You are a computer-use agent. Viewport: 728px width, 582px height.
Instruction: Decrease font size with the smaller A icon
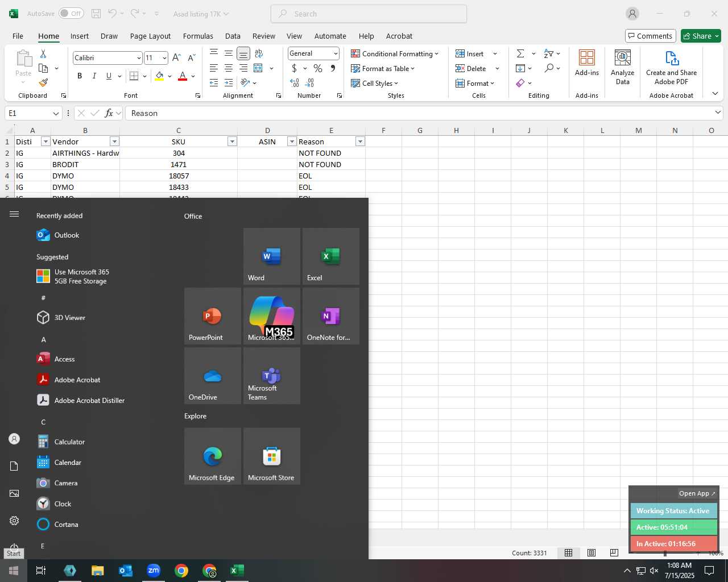191,57
